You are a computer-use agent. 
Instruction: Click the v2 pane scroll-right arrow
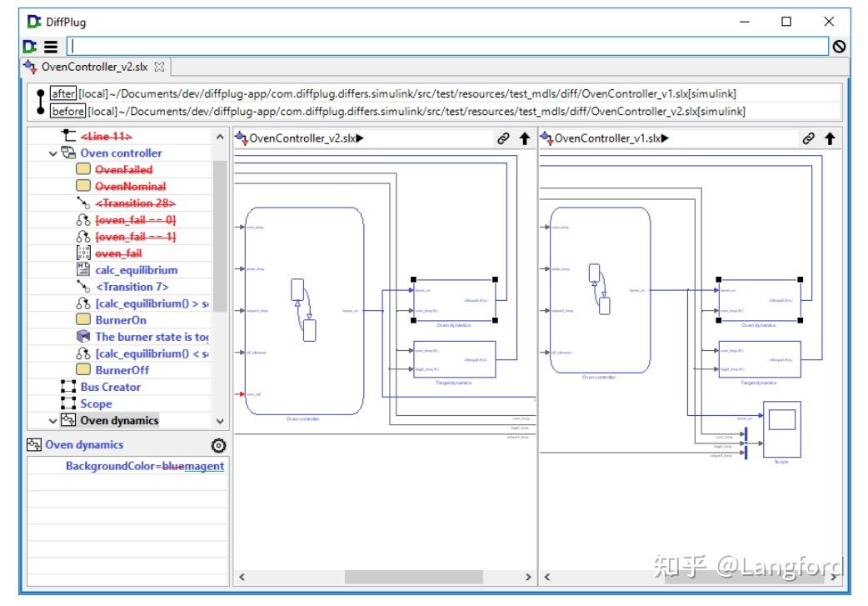(x=527, y=577)
